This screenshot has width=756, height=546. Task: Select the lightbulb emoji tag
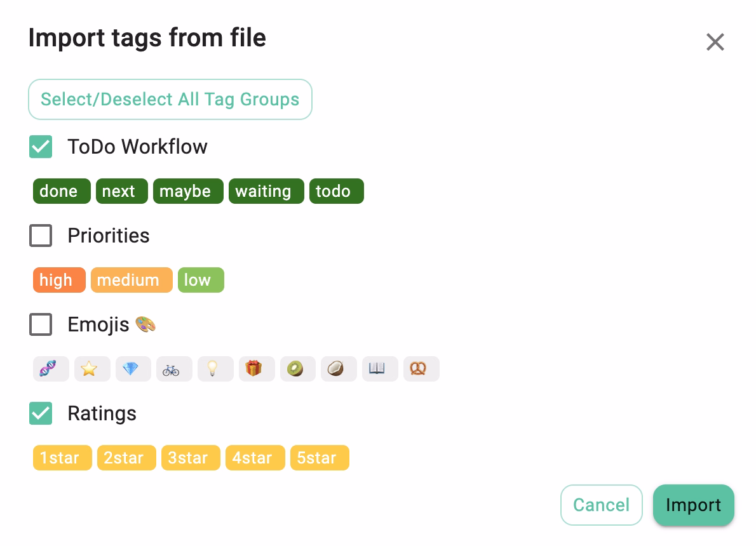(215, 369)
